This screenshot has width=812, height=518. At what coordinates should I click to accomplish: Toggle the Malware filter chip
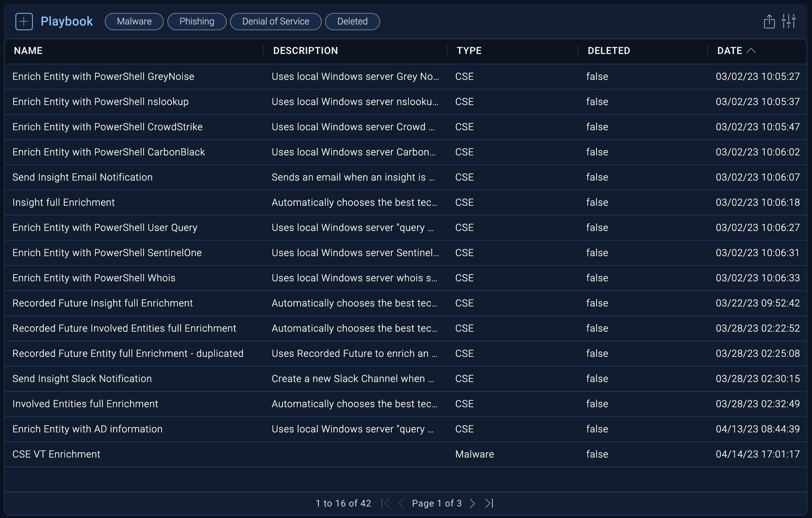[134, 22]
